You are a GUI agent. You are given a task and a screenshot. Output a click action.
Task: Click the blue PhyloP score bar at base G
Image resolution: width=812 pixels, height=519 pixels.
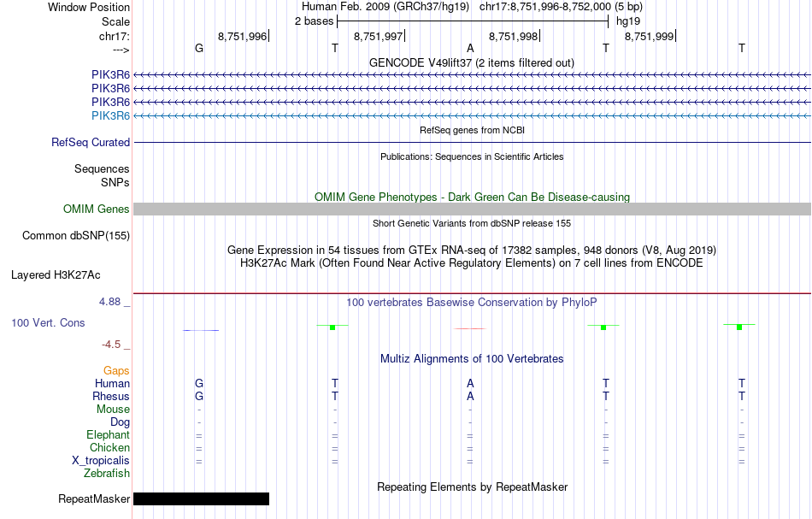point(201,330)
